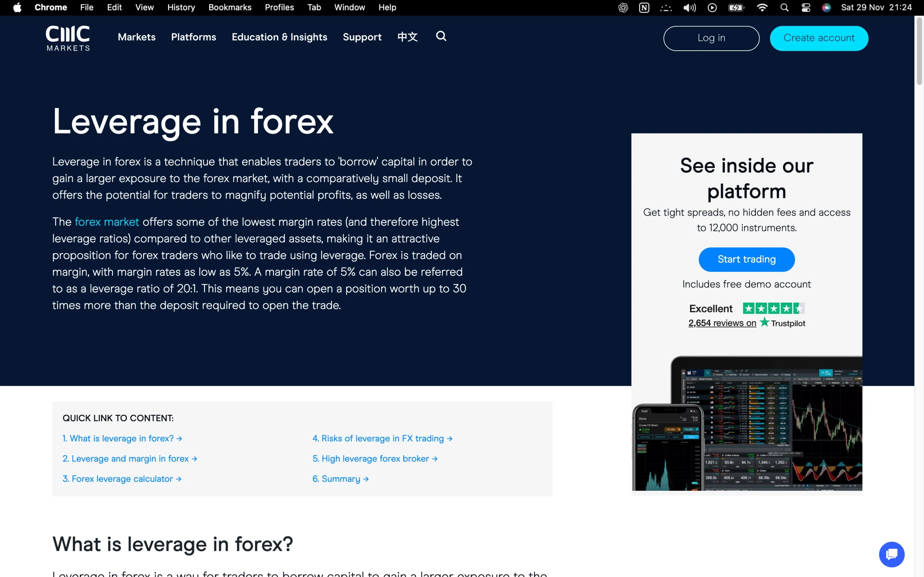This screenshot has width=924, height=577.
Task: Click the CMC Markets logo
Action: pos(68,38)
